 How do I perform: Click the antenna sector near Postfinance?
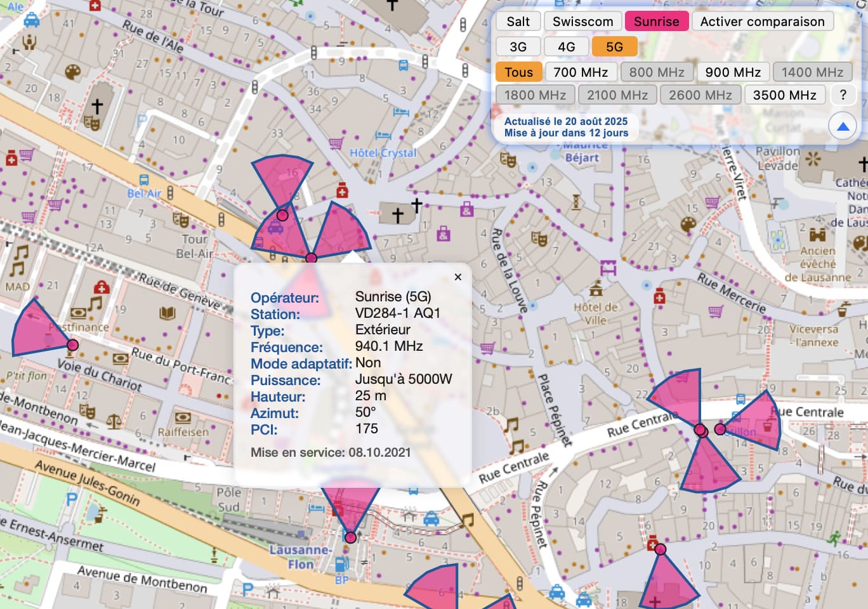click(x=39, y=331)
